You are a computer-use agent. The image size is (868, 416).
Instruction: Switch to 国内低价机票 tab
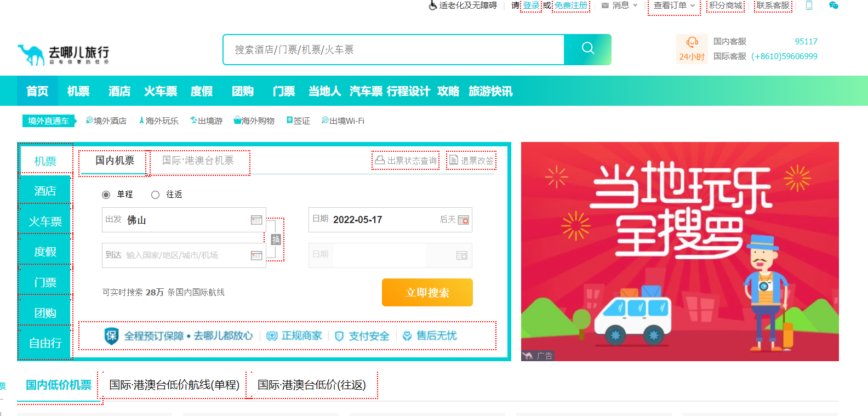[59, 385]
